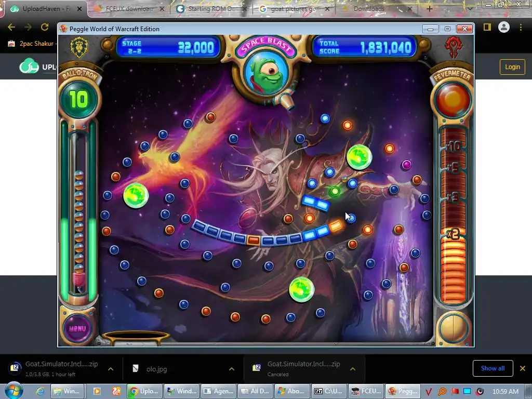Open Chrome side panel icon

(487, 27)
